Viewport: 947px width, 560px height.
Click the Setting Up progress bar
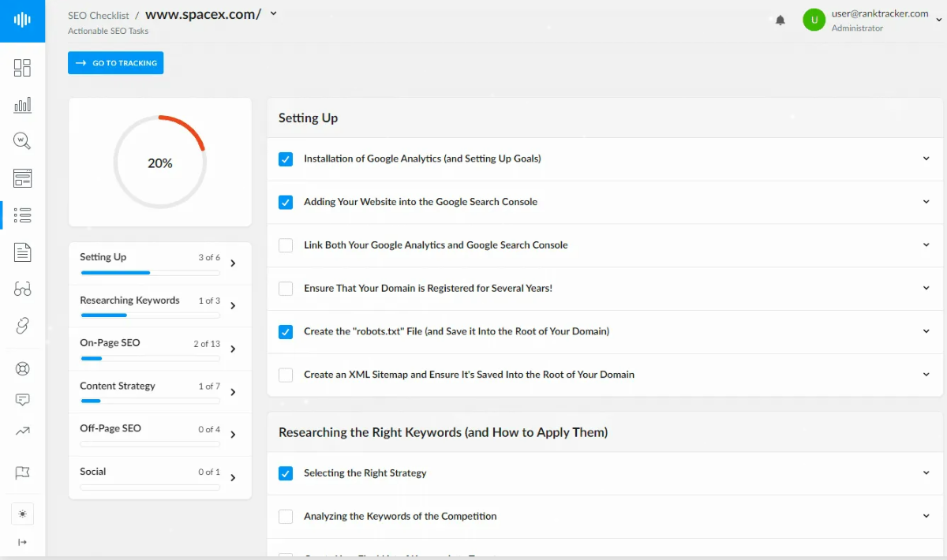coord(150,272)
